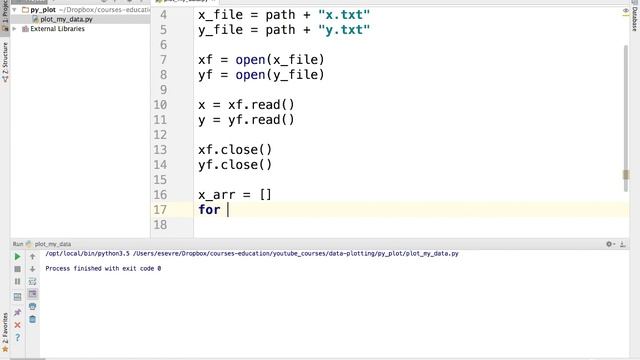Clear console with trash can icon
Viewport: 640px width, 360px height.
point(33,319)
